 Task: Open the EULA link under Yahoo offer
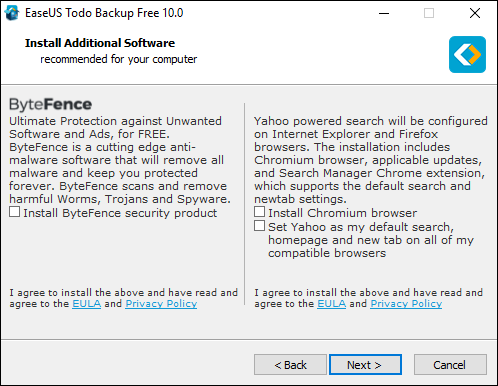click(x=332, y=304)
